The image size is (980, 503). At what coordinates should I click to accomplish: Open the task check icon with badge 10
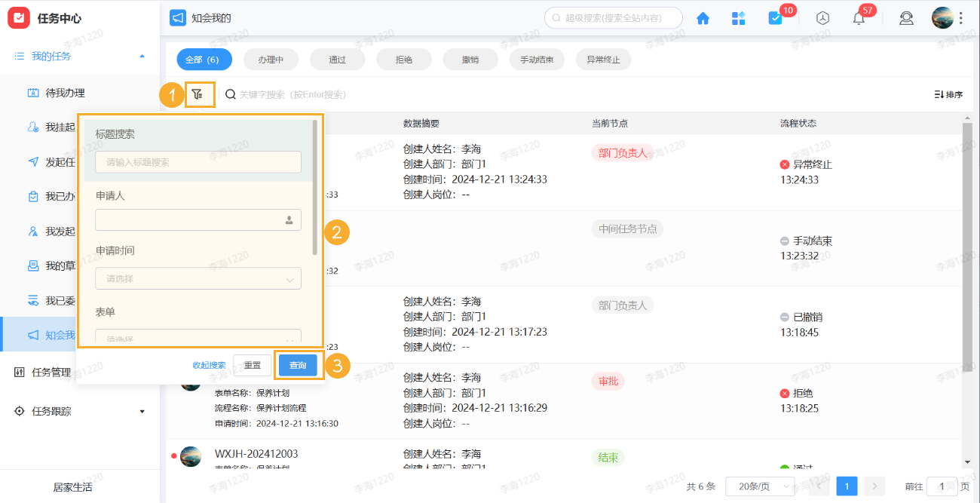click(x=776, y=17)
